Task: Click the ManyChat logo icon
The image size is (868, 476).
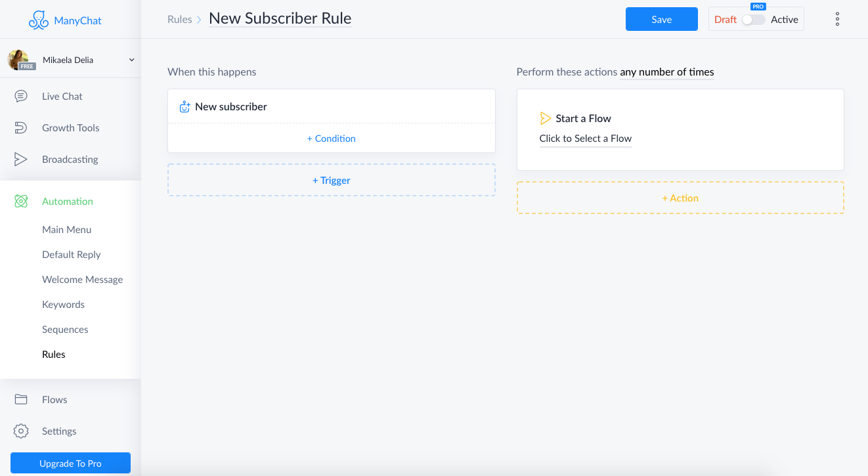Action: [39, 20]
